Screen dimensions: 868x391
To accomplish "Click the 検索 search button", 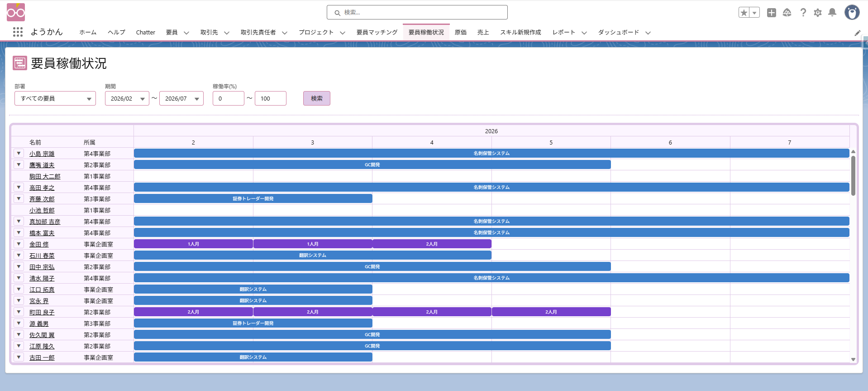I will tap(316, 98).
